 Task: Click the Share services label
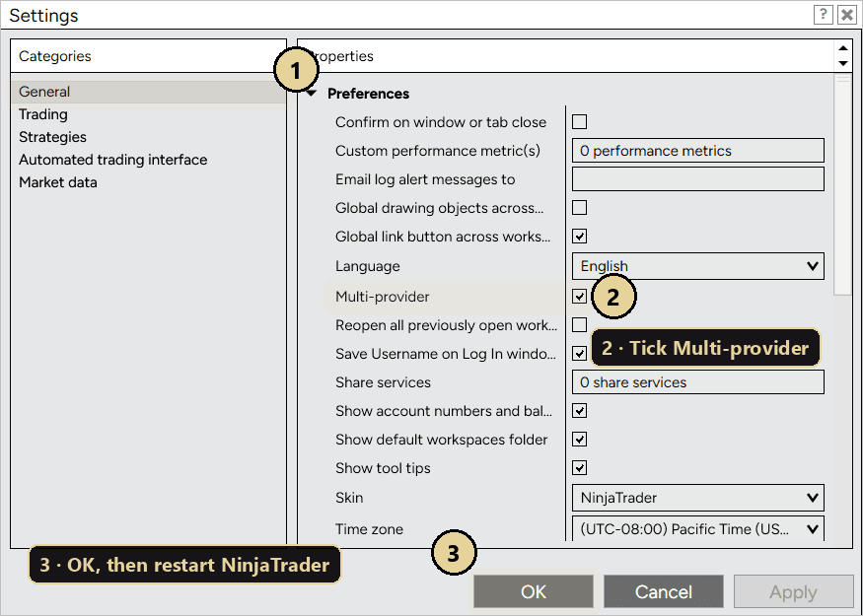tap(383, 382)
